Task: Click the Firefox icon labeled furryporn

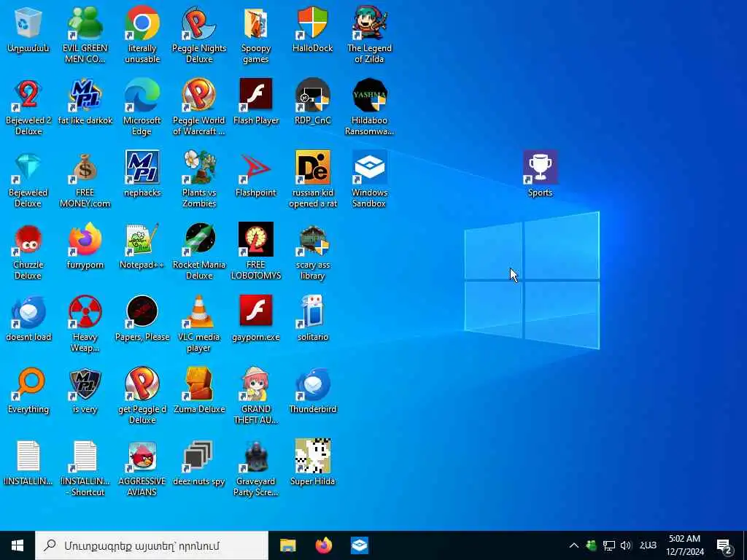Action: [85, 246]
